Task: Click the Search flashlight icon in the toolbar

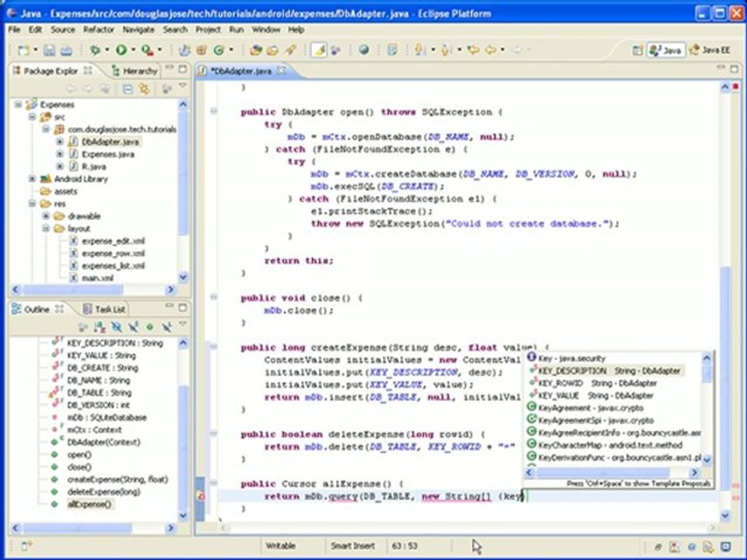Action: (290, 50)
